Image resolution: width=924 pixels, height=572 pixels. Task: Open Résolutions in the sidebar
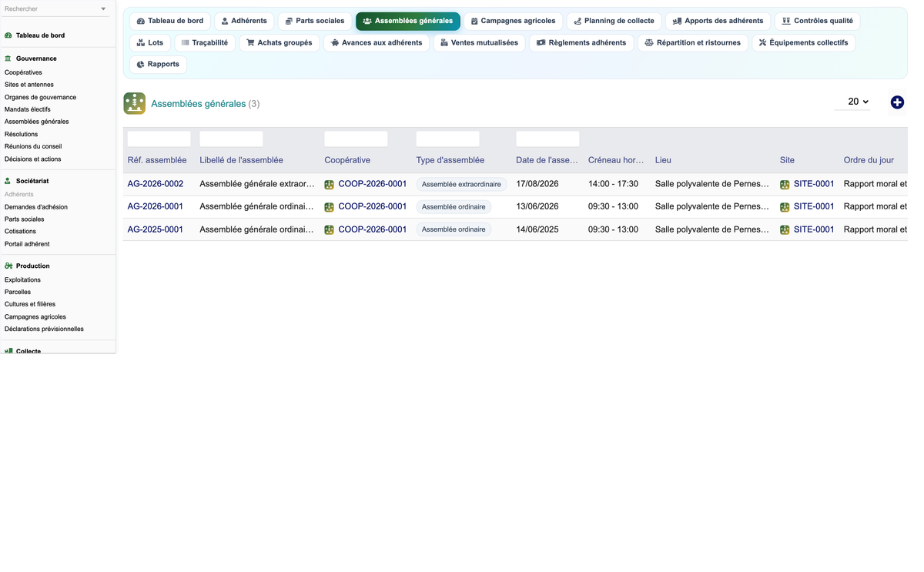[x=21, y=134]
